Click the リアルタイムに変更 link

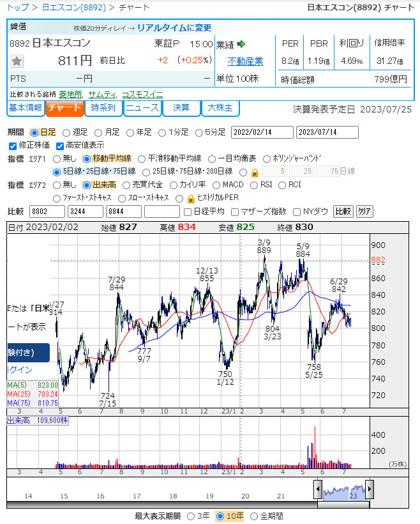coord(174,27)
